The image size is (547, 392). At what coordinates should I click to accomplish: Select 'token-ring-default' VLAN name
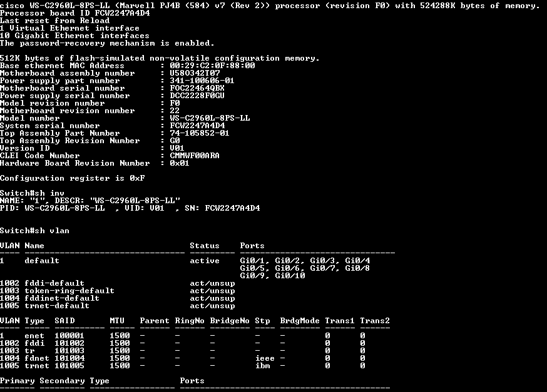tap(69, 291)
